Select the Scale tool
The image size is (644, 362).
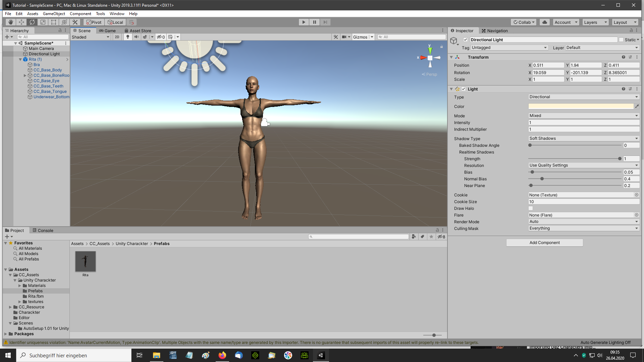[x=43, y=22]
